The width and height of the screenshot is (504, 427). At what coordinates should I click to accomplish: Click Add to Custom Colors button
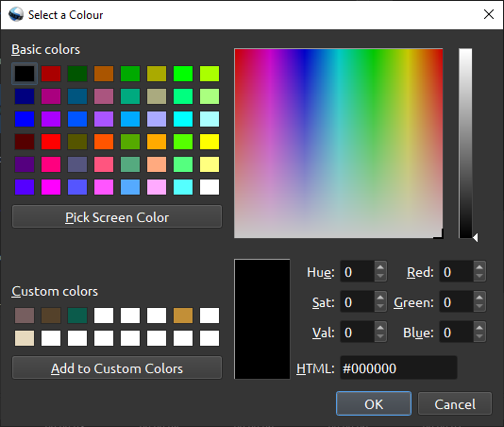pyautogui.click(x=117, y=368)
